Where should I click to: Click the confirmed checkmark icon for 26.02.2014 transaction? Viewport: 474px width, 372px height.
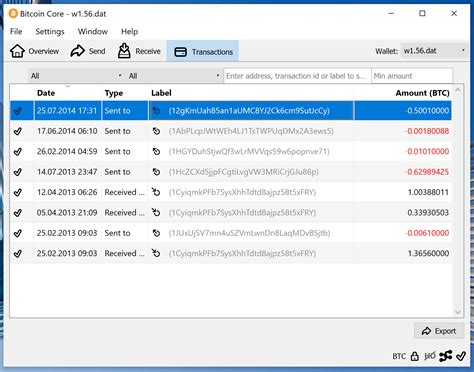[x=18, y=152]
